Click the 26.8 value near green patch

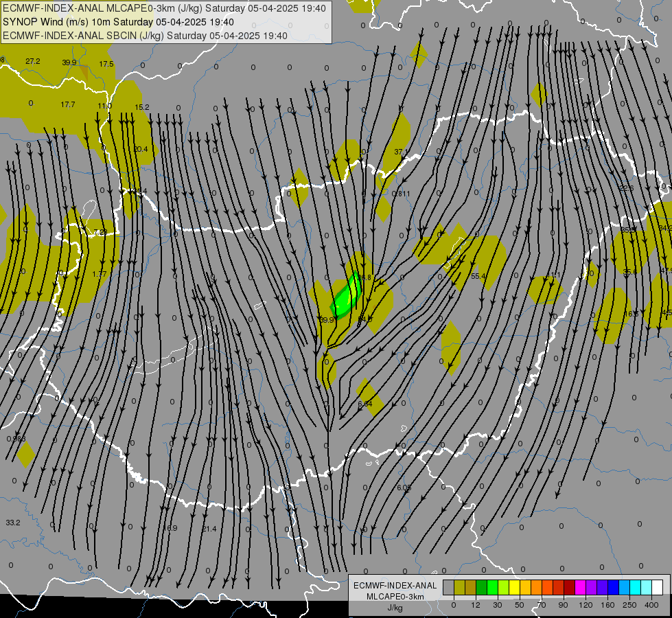click(364, 277)
